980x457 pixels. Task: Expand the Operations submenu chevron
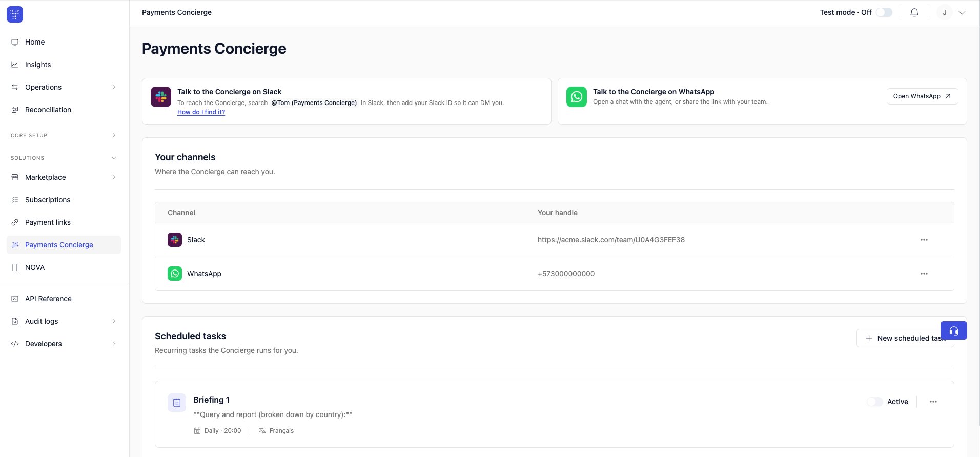pyautogui.click(x=114, y=87)
